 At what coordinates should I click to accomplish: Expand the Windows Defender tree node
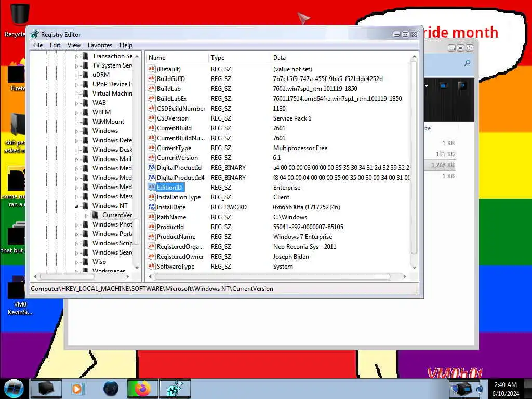pos(76,140)
